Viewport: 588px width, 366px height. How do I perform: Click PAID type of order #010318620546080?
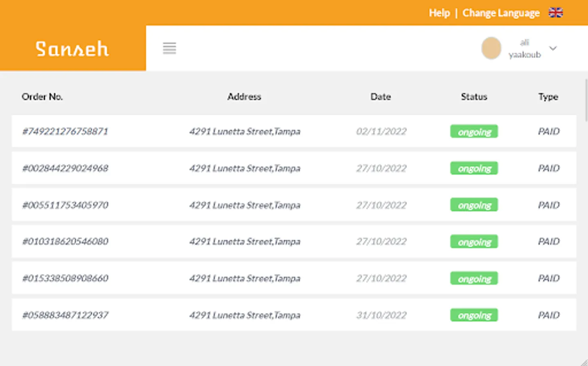click(x=549, y=242)
